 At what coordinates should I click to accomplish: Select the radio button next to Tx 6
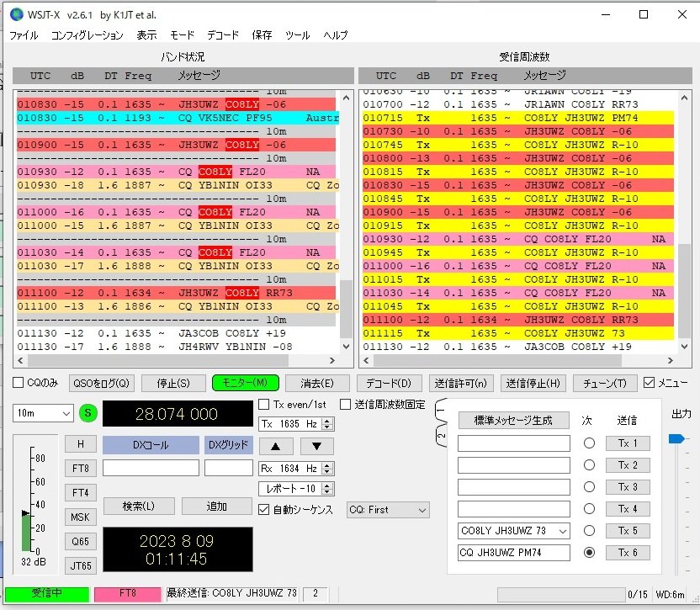(x=589, y=553)
